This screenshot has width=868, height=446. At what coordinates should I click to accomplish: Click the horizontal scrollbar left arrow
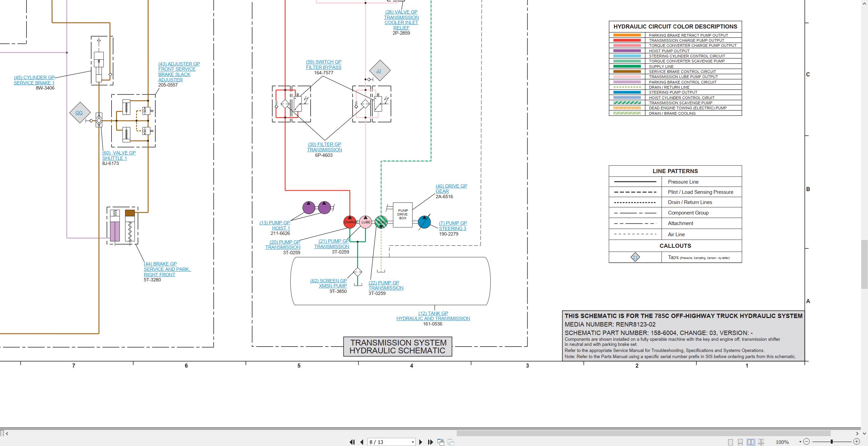7,433
